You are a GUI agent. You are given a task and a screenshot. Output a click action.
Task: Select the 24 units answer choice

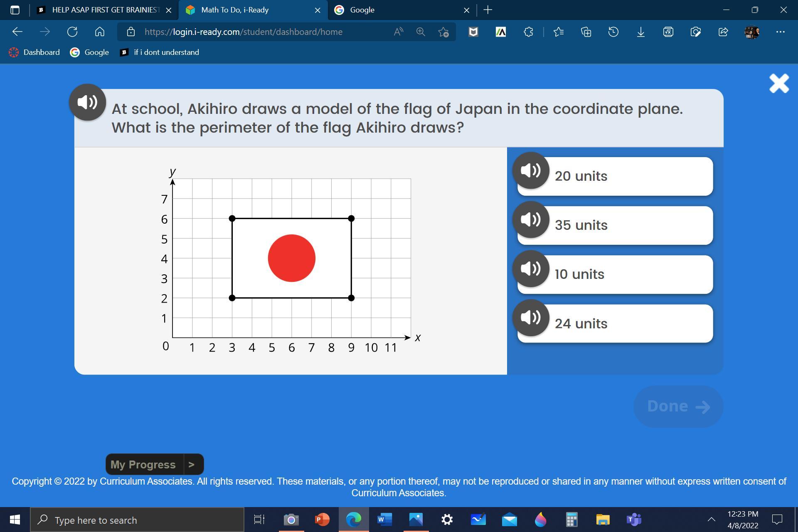pos(623,324)
